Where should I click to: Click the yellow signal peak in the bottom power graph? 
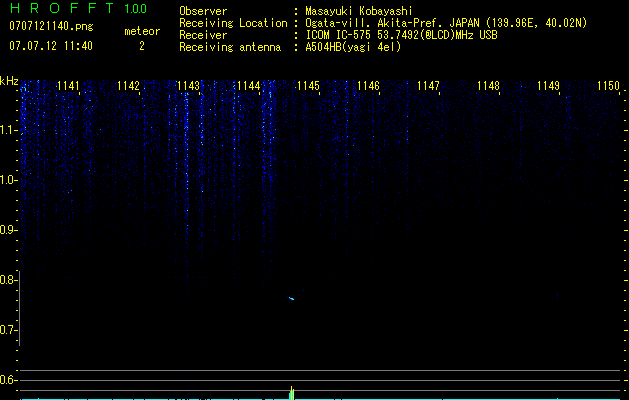click(x=292, y=393)
